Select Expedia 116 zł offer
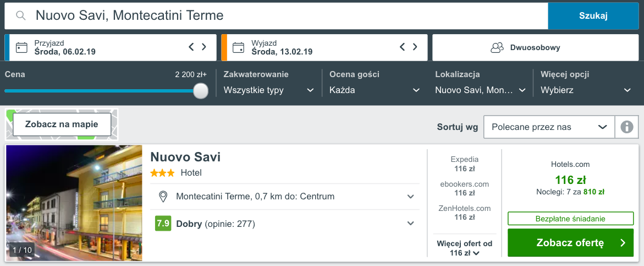Image resolution: width=644 pixels, height=266 pixels. pyautogui.click(x=465, y=164)
